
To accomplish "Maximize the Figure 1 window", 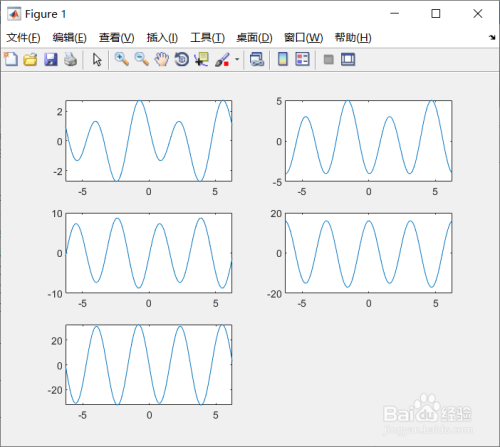I will coord(436,14).
